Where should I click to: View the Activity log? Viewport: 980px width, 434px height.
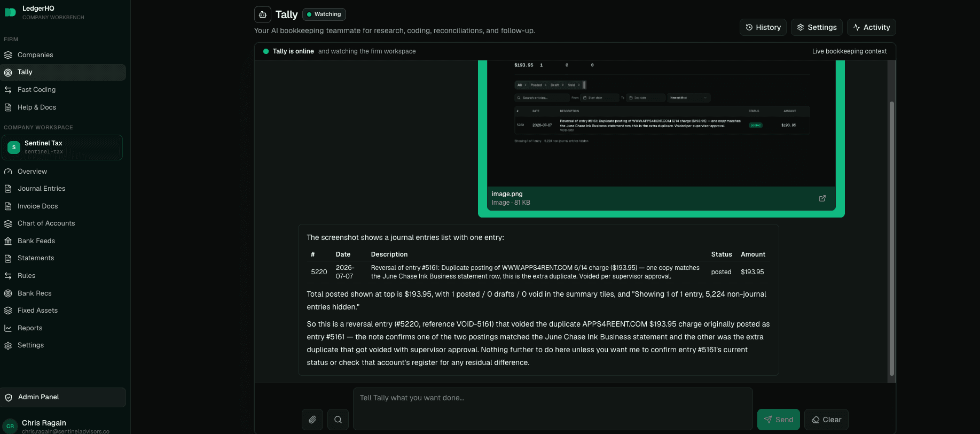tap(872, 27)
